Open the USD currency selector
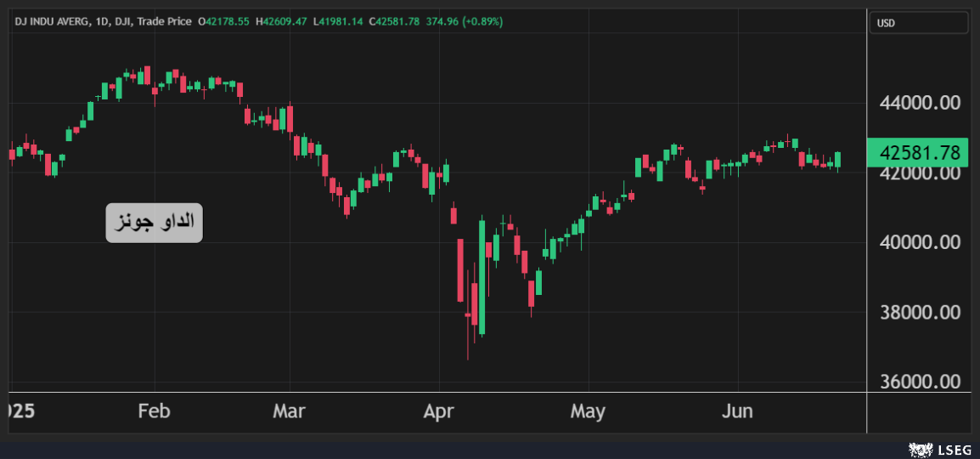 918,23
